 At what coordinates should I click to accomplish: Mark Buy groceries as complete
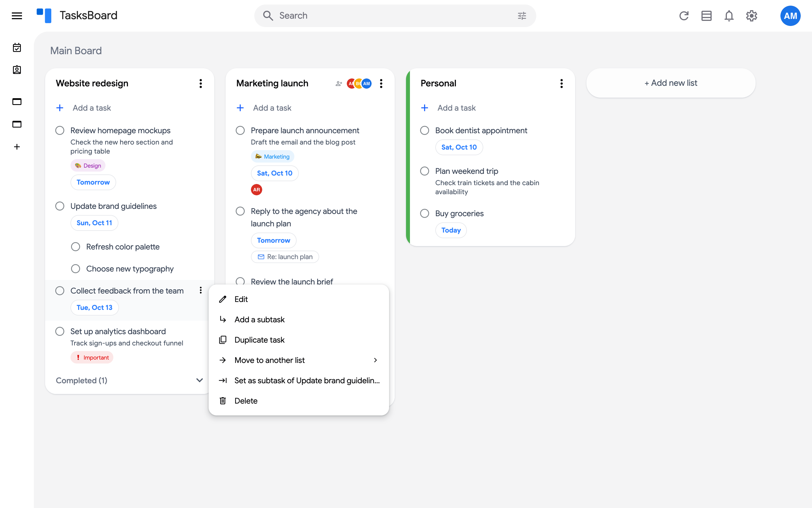coord(424,213)
